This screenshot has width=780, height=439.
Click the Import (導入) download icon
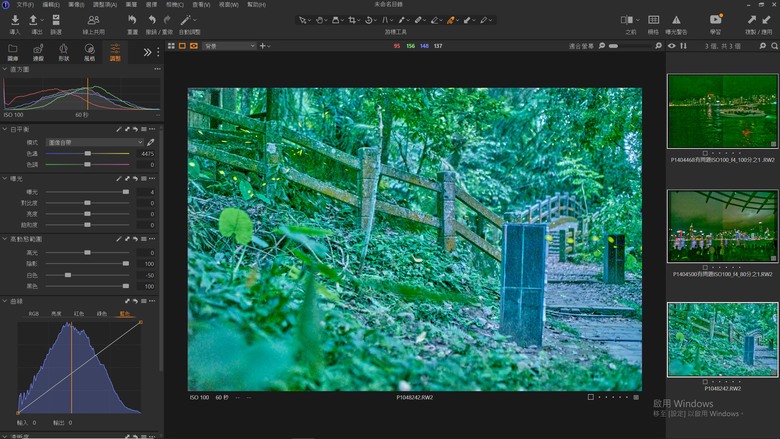(15, 20)
